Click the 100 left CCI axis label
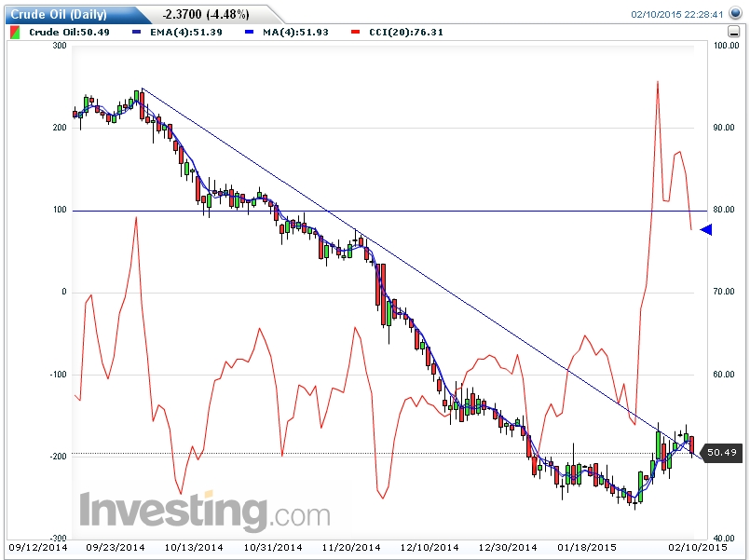Screen dimensions: 750x560 click(x=60, y=210)
